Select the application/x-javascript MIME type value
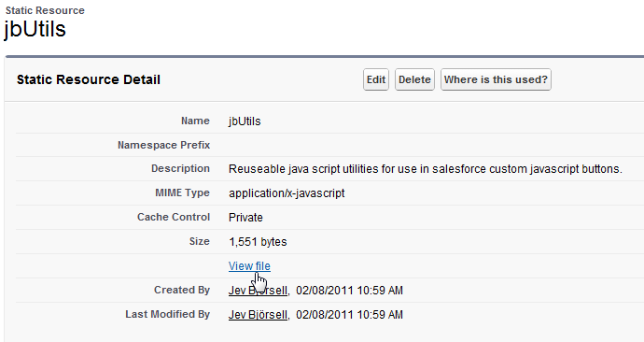This screenshot has height=342, width=644. 287,193
